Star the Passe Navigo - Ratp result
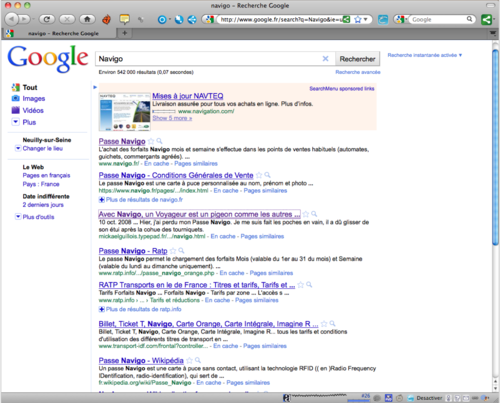 tap(173, 251)
